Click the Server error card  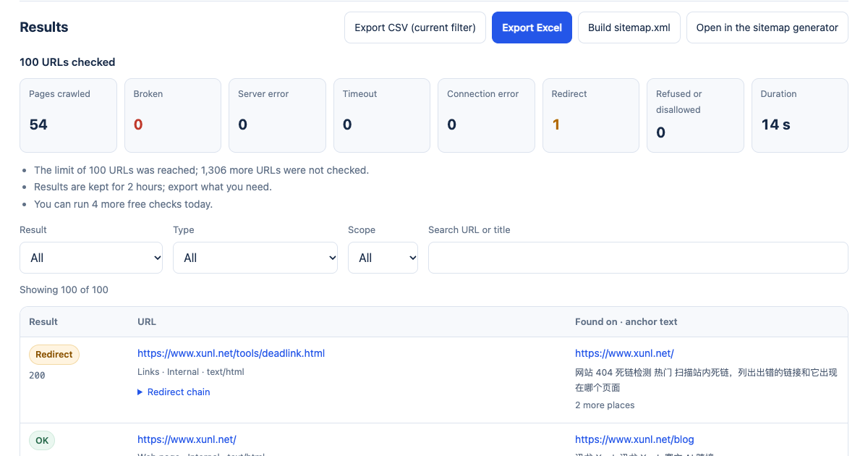tap(277, 115)
